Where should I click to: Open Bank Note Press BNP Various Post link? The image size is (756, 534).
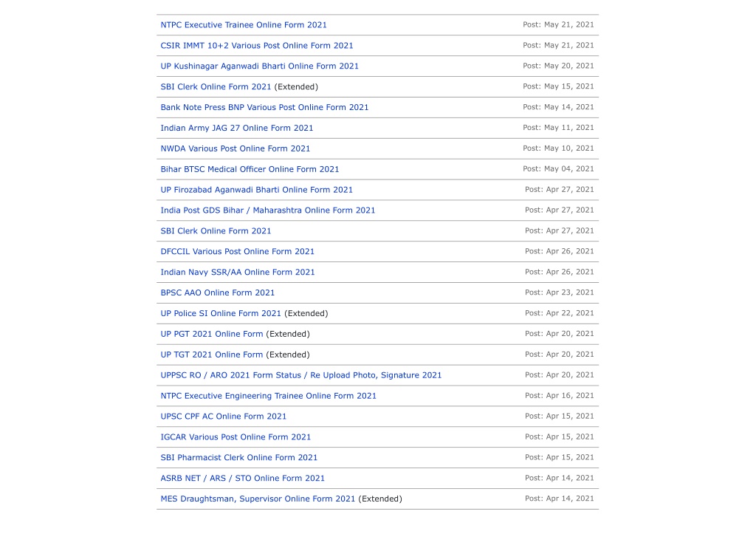click(264, 108)
